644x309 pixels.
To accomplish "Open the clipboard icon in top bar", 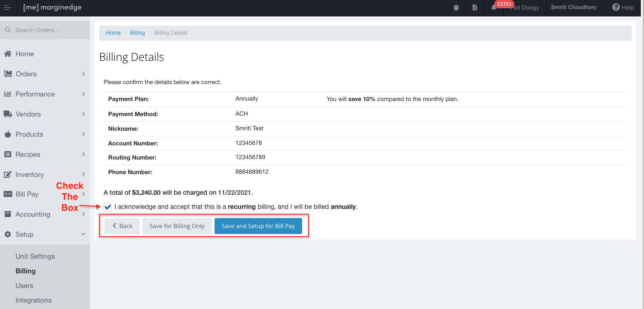I will pos(456,8).
